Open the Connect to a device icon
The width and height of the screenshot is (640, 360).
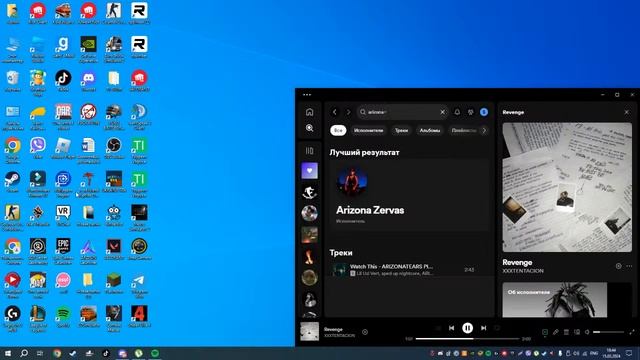coord(577,332)
